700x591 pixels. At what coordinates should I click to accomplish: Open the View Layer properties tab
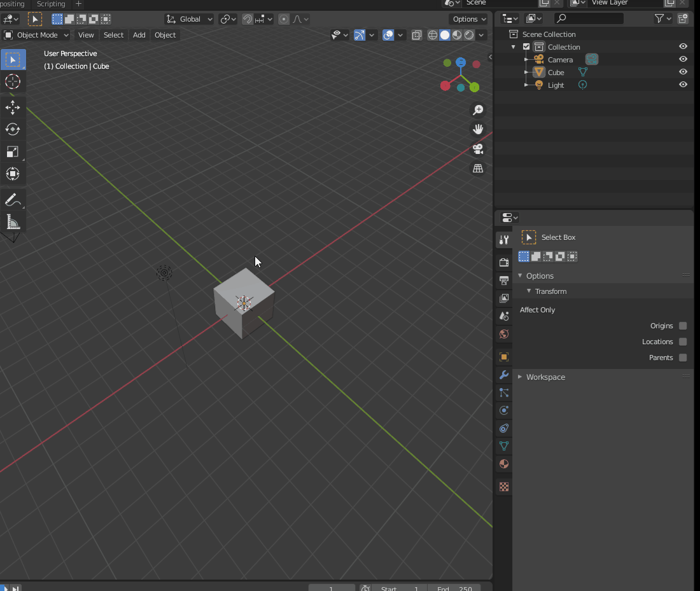(x=504, y=298)
